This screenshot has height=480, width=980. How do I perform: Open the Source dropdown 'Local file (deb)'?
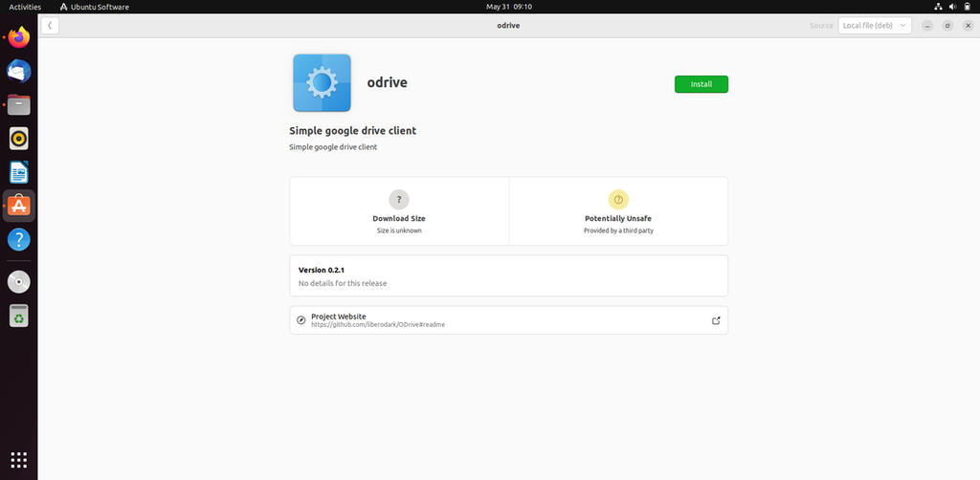pyautogui.click(x=875, y=26)
